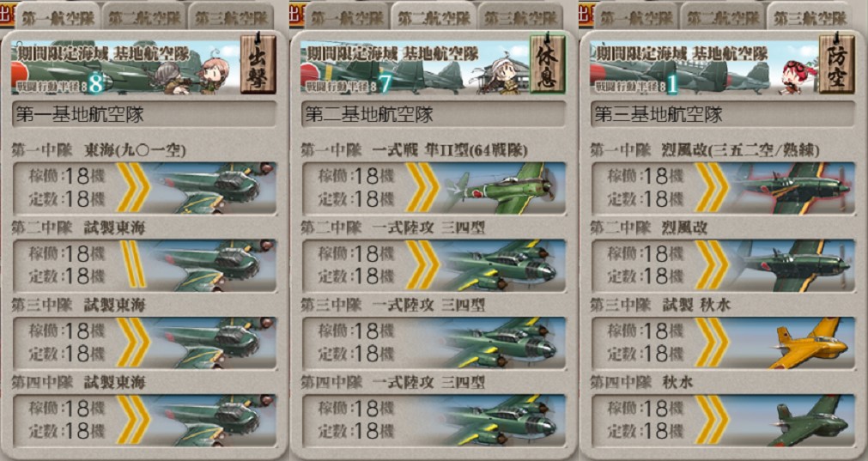Screen dimensions: 868x461
Task: Select 烈風改 plane in third corps second squadron
Action: (723, 265)
